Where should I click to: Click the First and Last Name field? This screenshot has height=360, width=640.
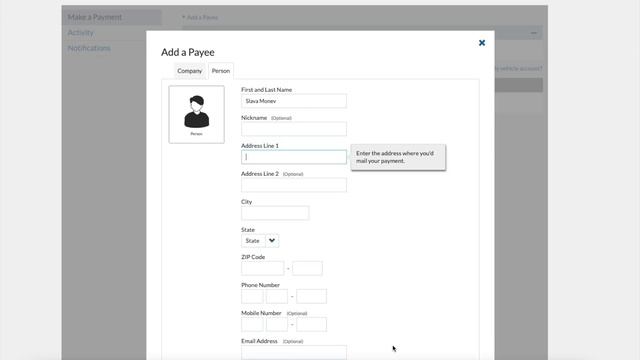click(x=294, y=101)
